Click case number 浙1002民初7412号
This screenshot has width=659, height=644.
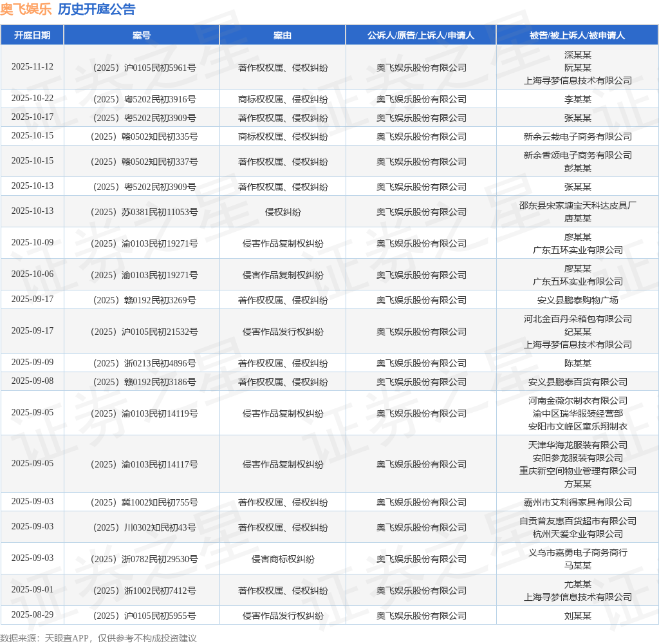[144, 591]
